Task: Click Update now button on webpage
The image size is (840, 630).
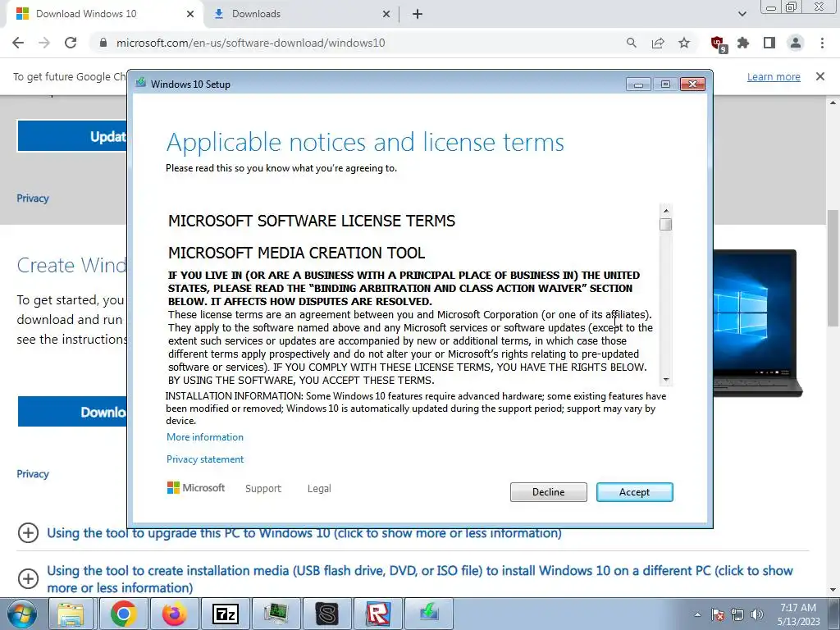Action: 72,136
